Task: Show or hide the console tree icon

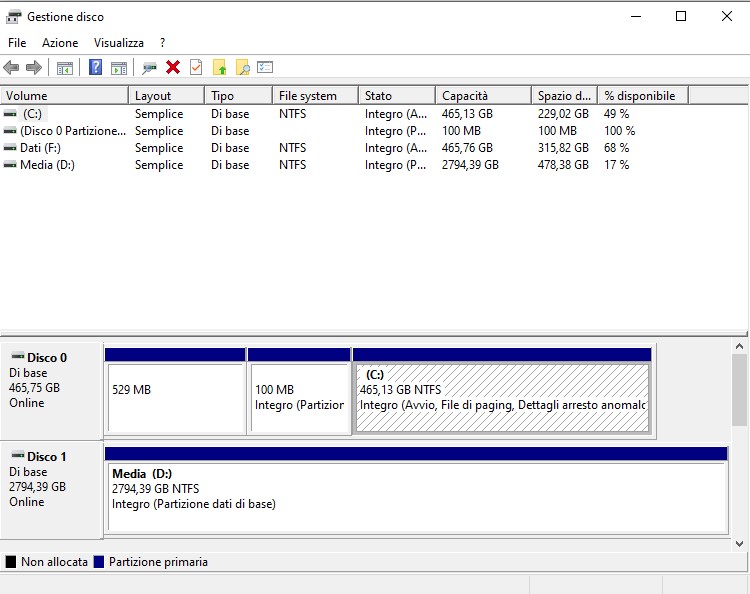Action: coord(65,68)
